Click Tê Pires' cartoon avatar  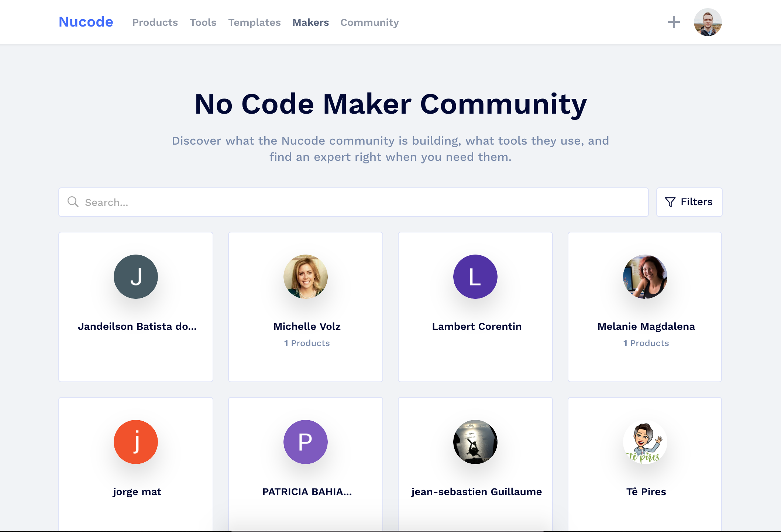[x=645, y=442]
